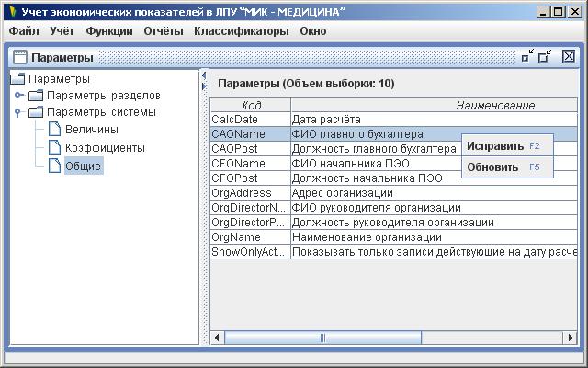The width and height of the screenshot is (588, 368).
Task: Select the CFOPost code cell
Action: point(251,178)
